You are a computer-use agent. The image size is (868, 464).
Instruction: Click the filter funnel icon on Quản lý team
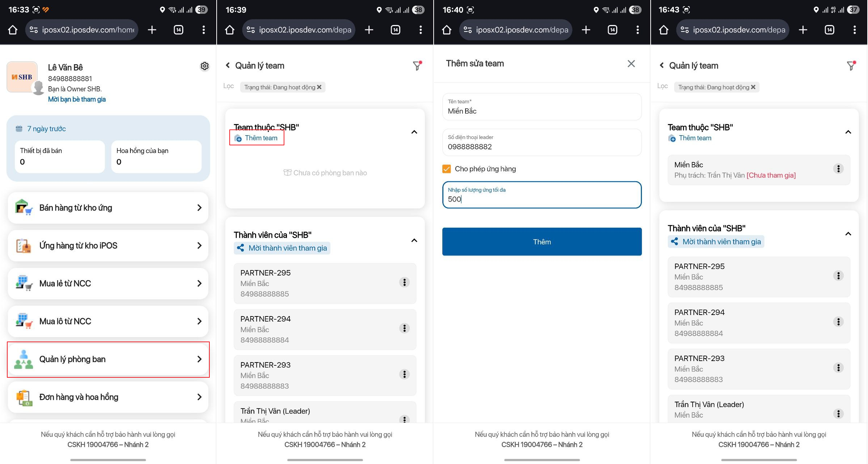point(417,66)
